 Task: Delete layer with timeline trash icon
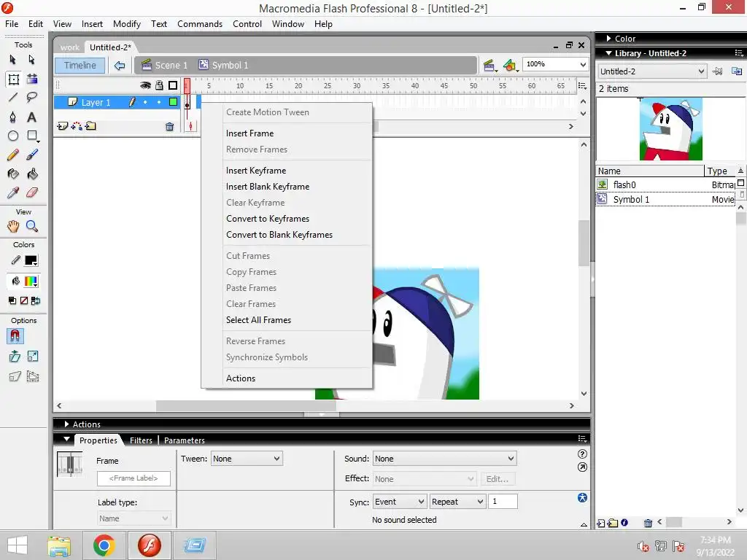click(169, 126)
